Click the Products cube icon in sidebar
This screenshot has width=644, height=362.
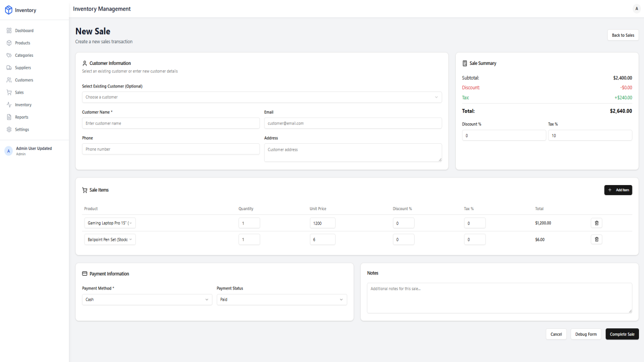pos(9,43)
